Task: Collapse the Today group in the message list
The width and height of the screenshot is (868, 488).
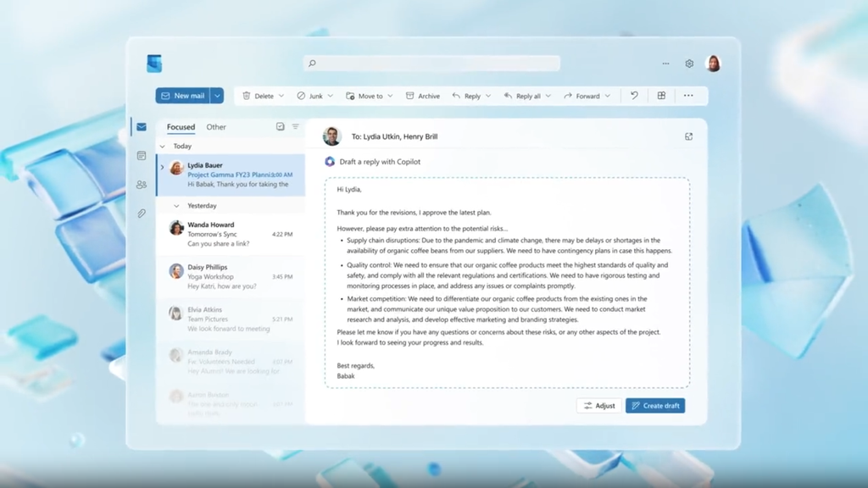Action: tap(163, 146)
